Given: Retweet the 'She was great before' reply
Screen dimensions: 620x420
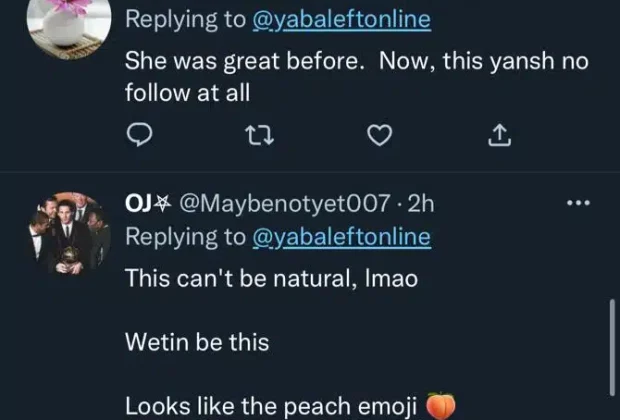Looking at the screenshot, I should 259,136.
